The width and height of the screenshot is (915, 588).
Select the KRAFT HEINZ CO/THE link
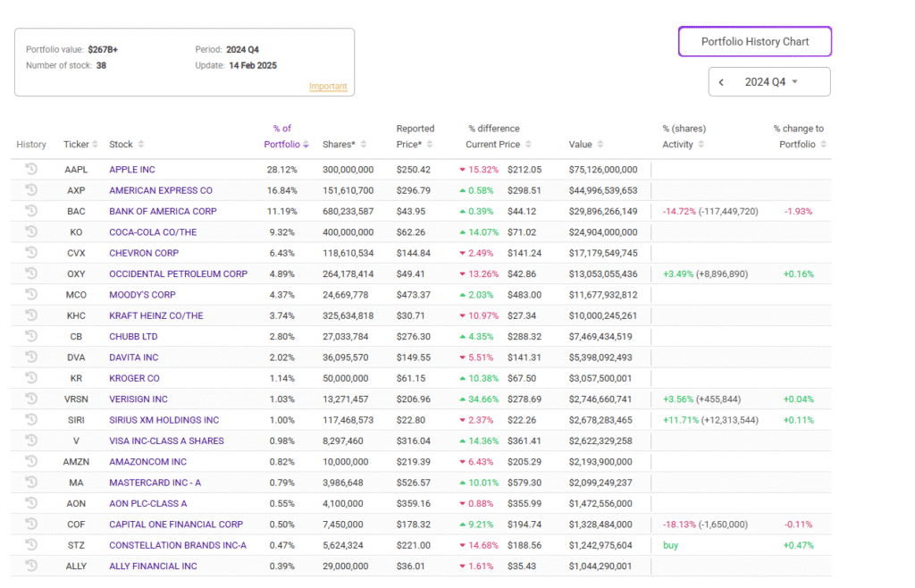click(155, 315)
